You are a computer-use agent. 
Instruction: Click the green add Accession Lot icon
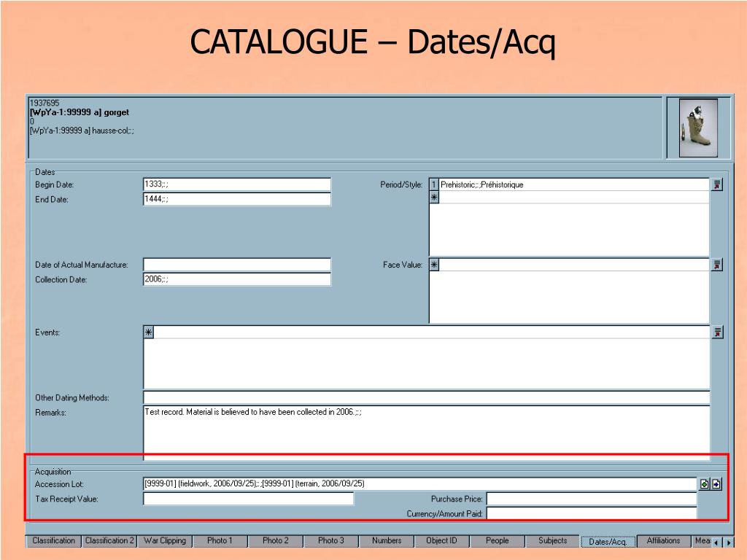point(704,484)
